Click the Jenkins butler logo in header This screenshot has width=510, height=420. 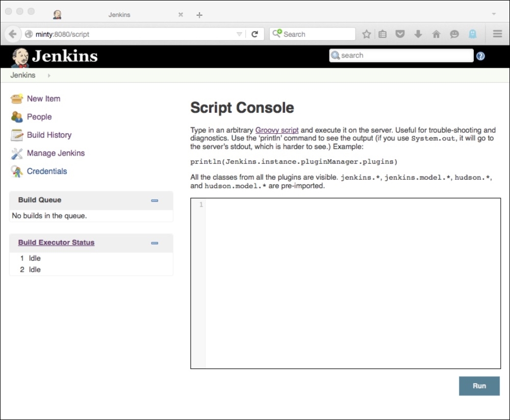[20, 57]
